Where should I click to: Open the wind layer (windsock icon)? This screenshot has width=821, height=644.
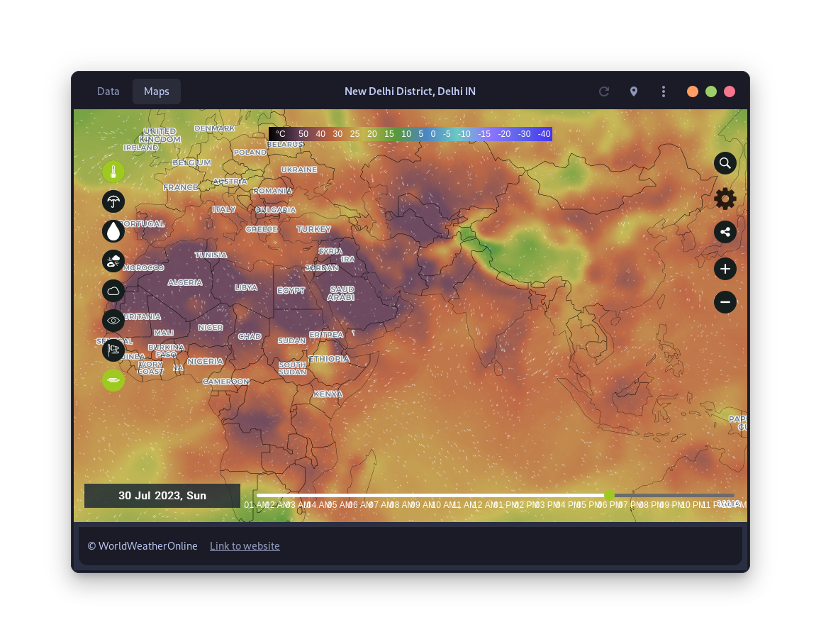coord(113,350)
